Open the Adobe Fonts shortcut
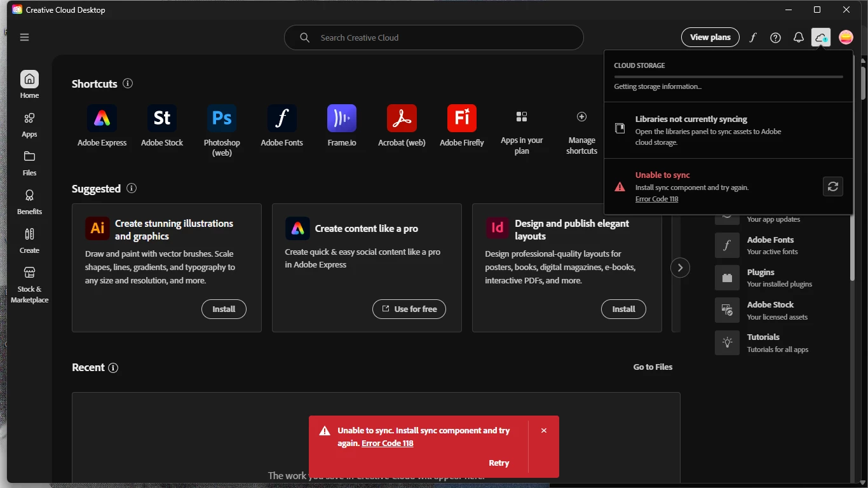Image resolution: width=868 pixels, height=488 pixels. click(x=281, y=125)
